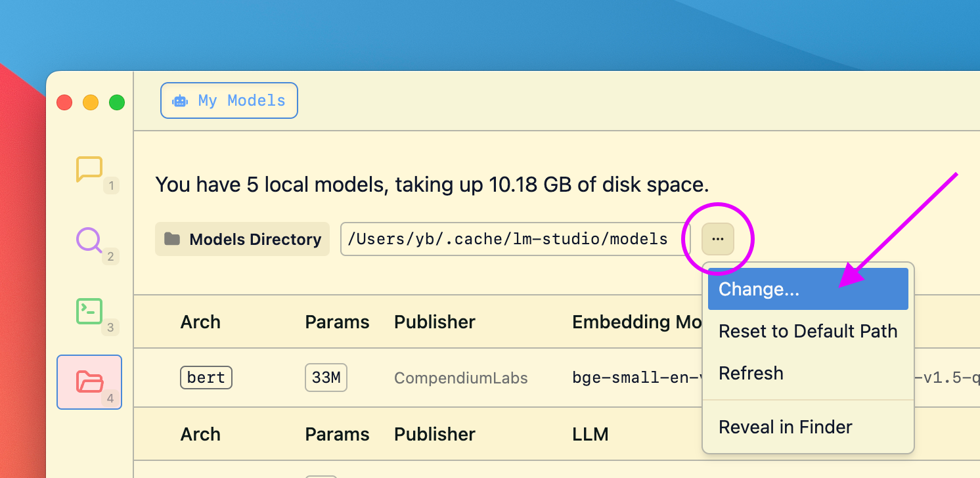This screenshot has height=478, width=980.
Task: Click the "Embedding Model" column header
Action: click(630, 322)
